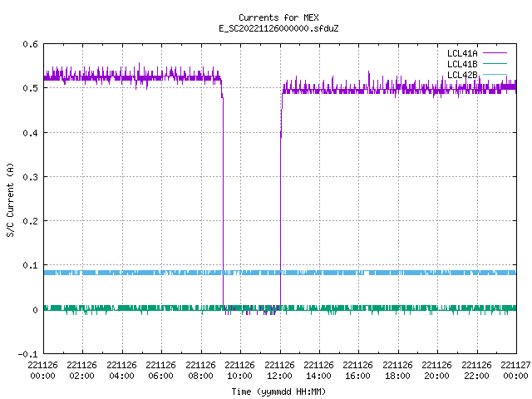Viewport: 532px width, 399px height.
Task: Click the x-axis tick 221126 20:00
Action: point(436,371)
